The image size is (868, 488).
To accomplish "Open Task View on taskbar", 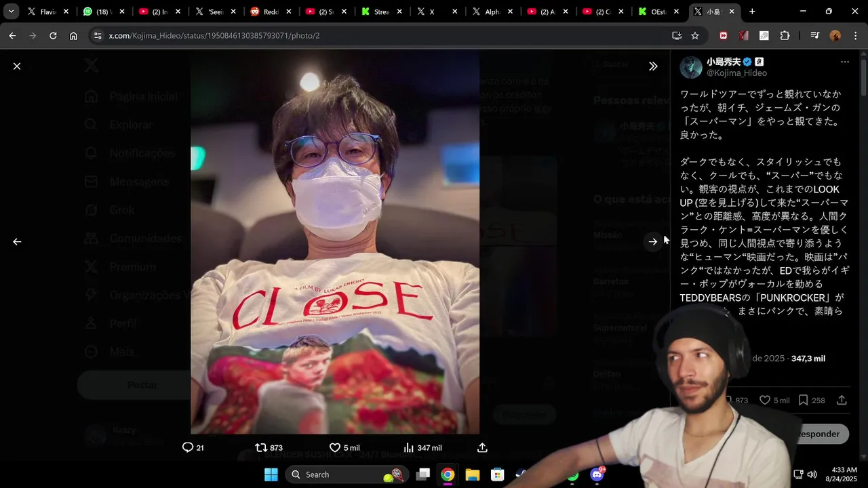I will [423, 474].
